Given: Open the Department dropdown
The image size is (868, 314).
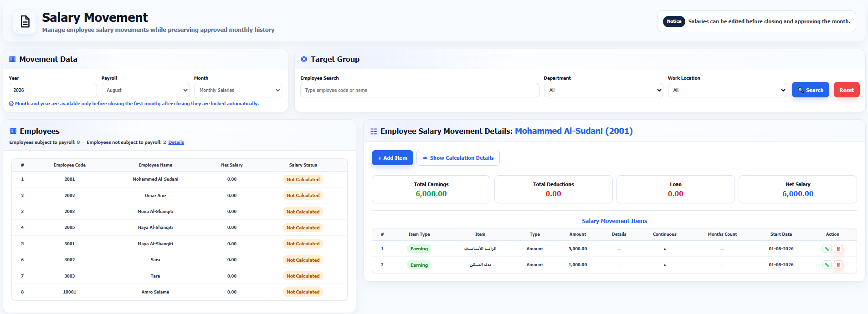Looking at the screenshot, I should (604, 90).
